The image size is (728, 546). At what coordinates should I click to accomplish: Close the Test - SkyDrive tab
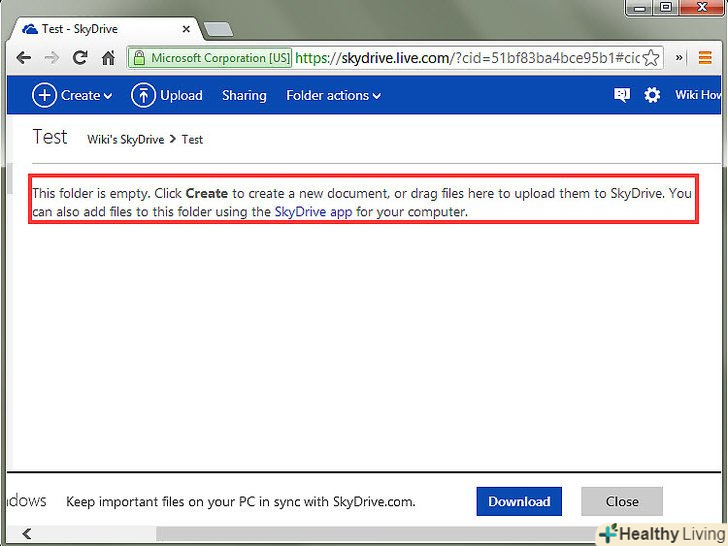coord(186,29)
